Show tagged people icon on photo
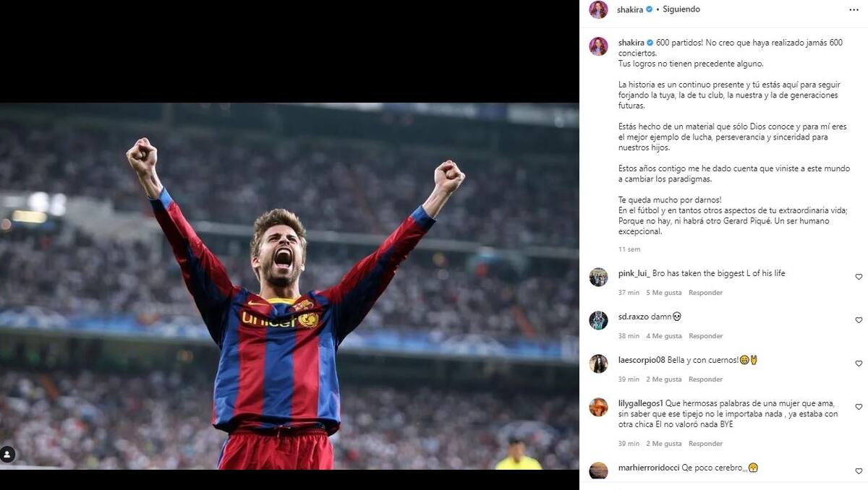Screen dimensions: 868x490 7,455
